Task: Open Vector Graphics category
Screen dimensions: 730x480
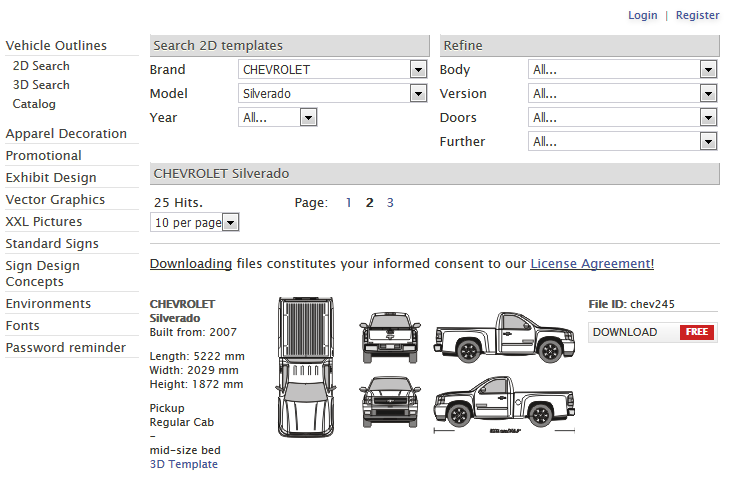Action: pos(55,200)
